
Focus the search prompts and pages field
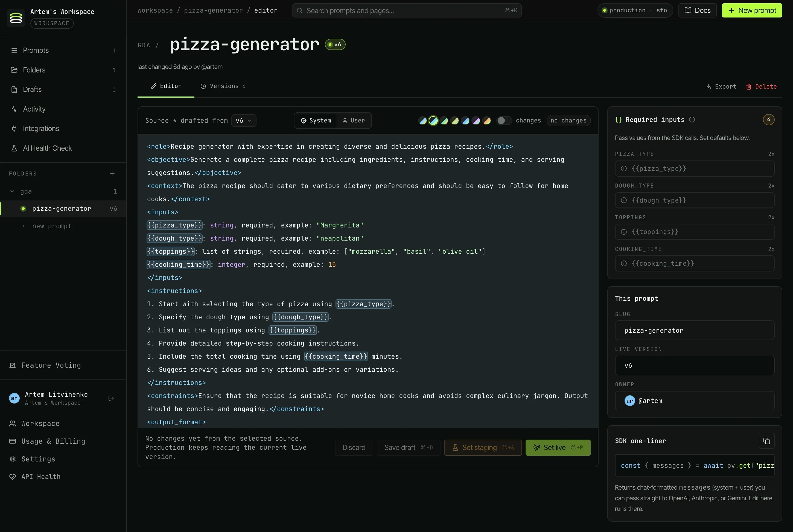pos(407,10)
